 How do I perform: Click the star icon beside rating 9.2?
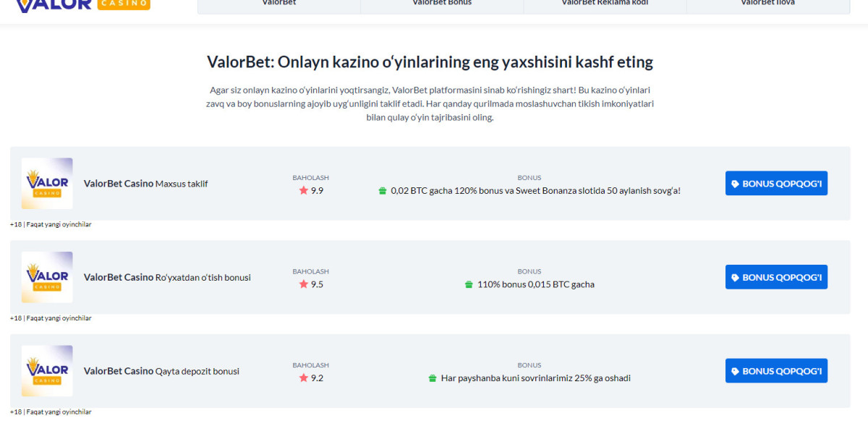[x=304, y=378]
